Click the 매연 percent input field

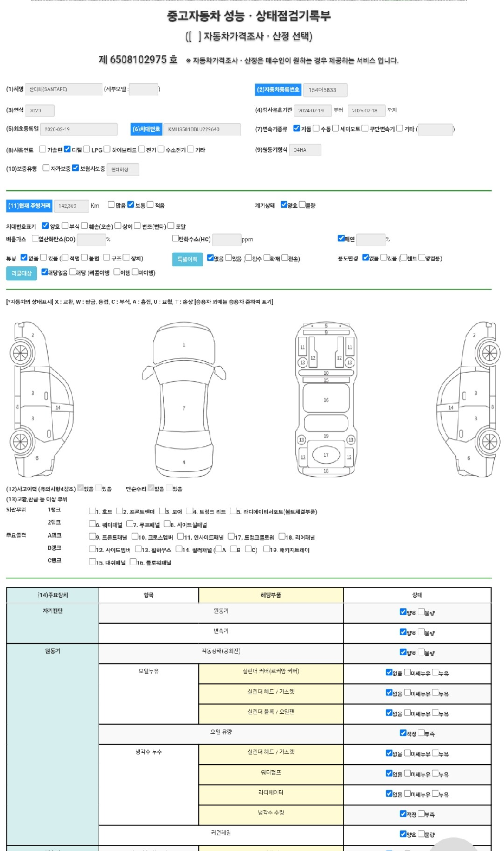click(x=371, y=239)
